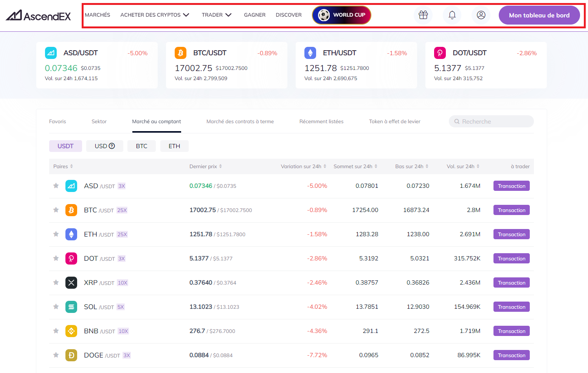Sort by Dernier prix column arrows
This screenshot has width=588, height=373.
click(x=220, y=166)
